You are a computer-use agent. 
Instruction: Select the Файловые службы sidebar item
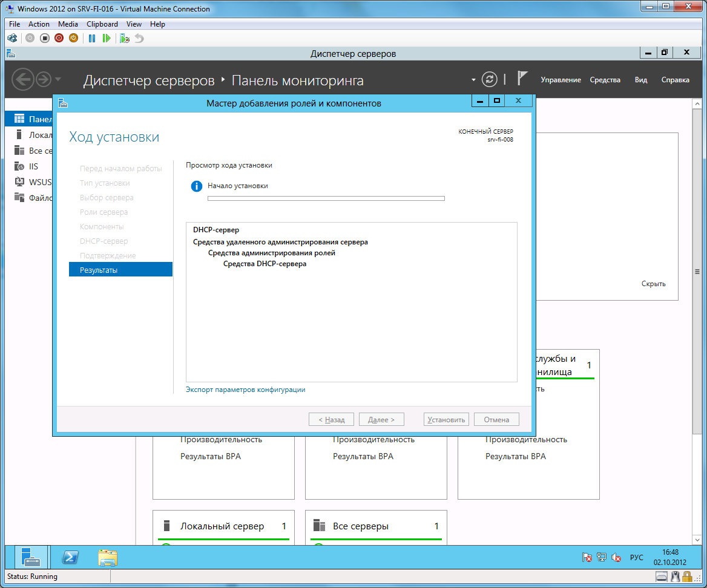(x=29, y=198)
